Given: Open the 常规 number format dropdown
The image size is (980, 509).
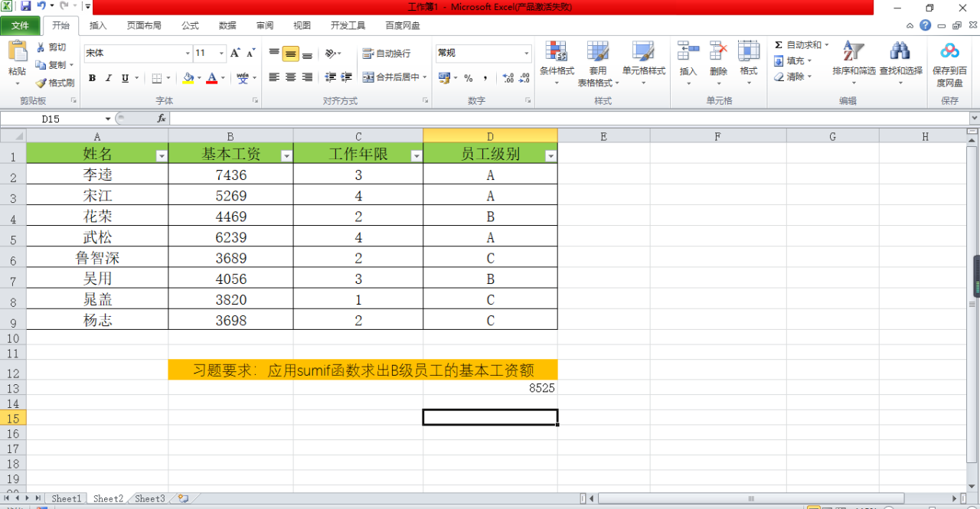Looking at the screenshot, I should (527, 54).
